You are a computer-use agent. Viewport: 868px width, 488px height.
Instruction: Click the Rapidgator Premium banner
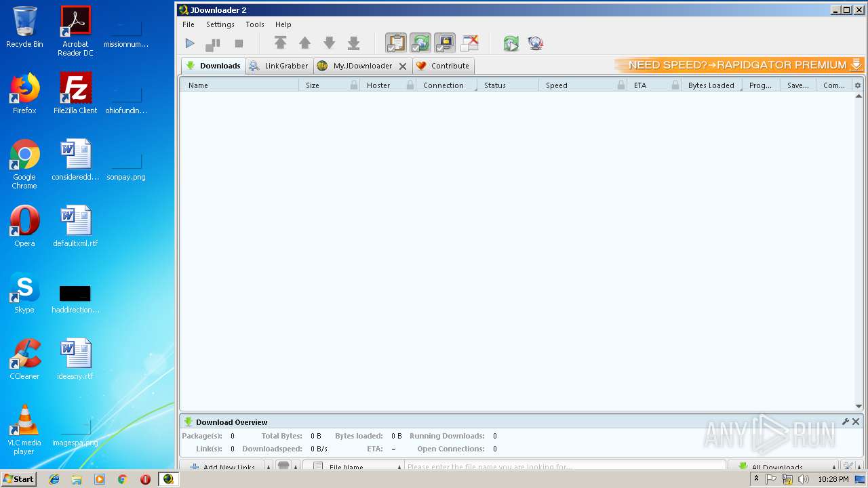pyautogui.click(x=739, y=65)
